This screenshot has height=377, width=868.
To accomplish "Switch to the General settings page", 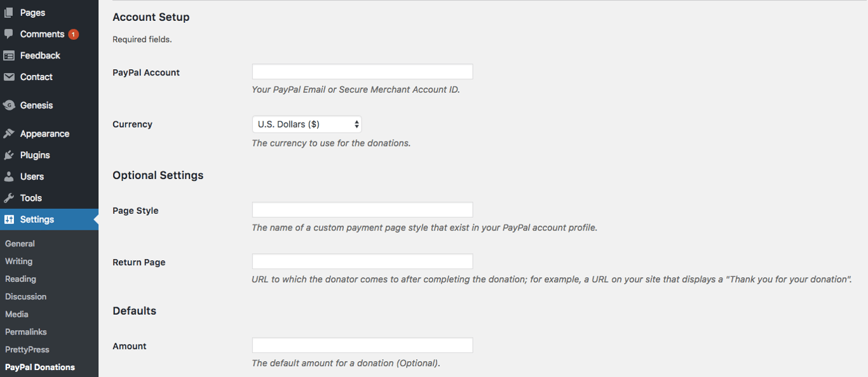I will (x=20, y=243).
